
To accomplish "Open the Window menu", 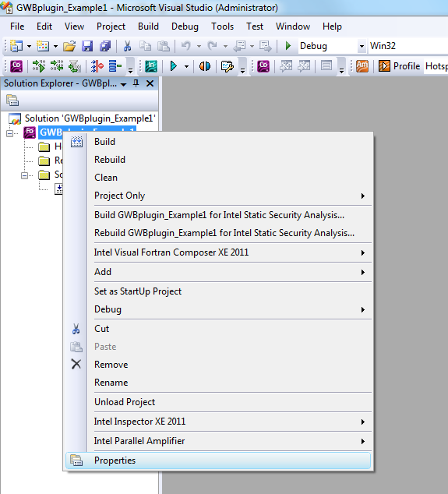I will 293,26.
